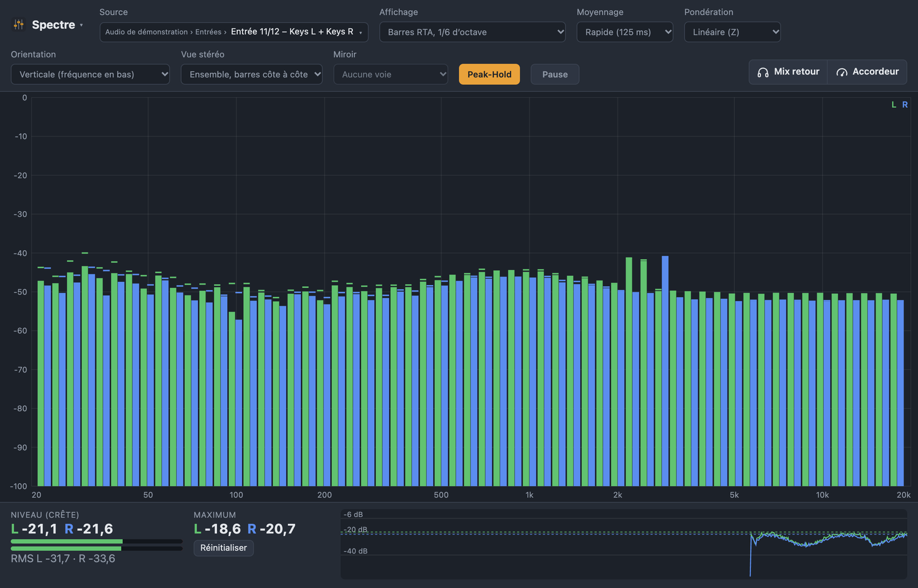Screen dimensions: 918x588
Task: Click the -6 dB history scale label
Action: 353,515
